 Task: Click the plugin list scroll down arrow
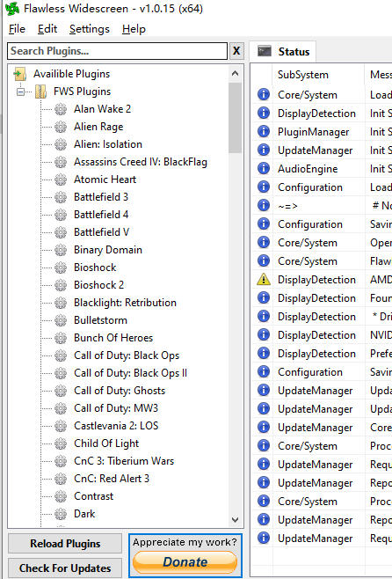point(236,519)
